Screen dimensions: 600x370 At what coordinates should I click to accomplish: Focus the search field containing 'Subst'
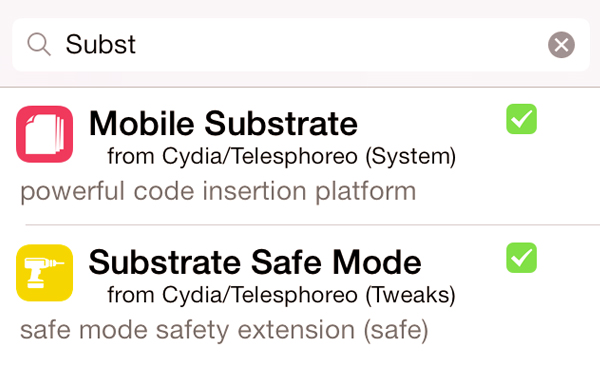click(x=301, y=45)
